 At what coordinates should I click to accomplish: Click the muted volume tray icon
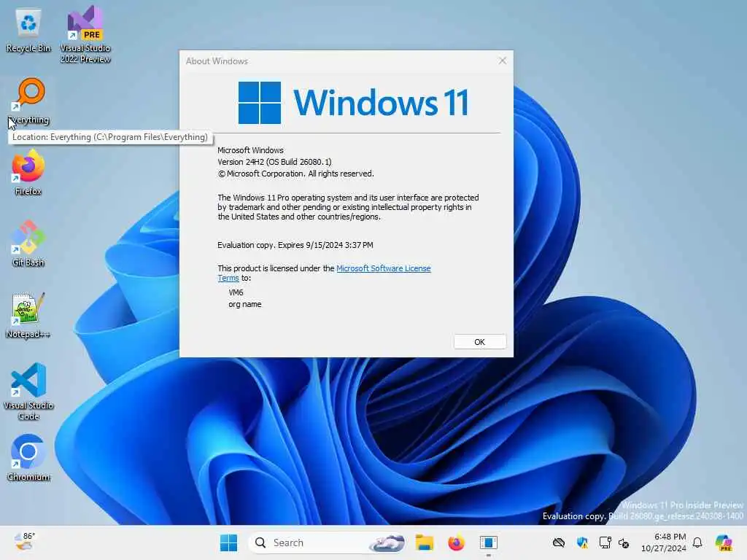[x=624, y=542]
